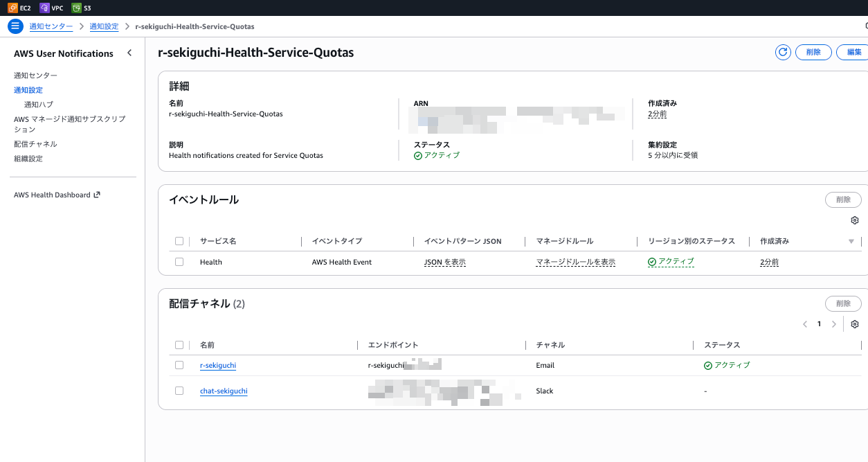Navigate to 通知センター breadcrumb
The width and height of the screenshot is (868, 462).
point(51,26)
